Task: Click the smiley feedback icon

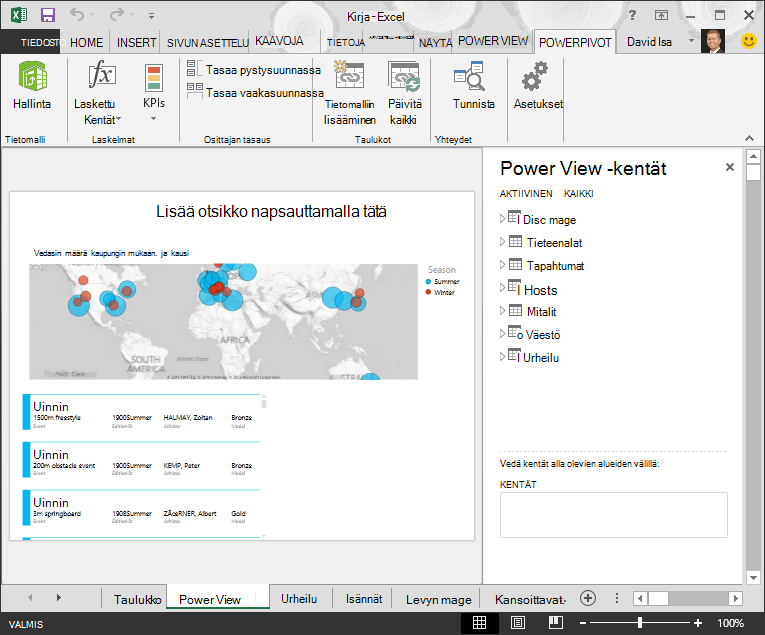Action: point(748,41)
